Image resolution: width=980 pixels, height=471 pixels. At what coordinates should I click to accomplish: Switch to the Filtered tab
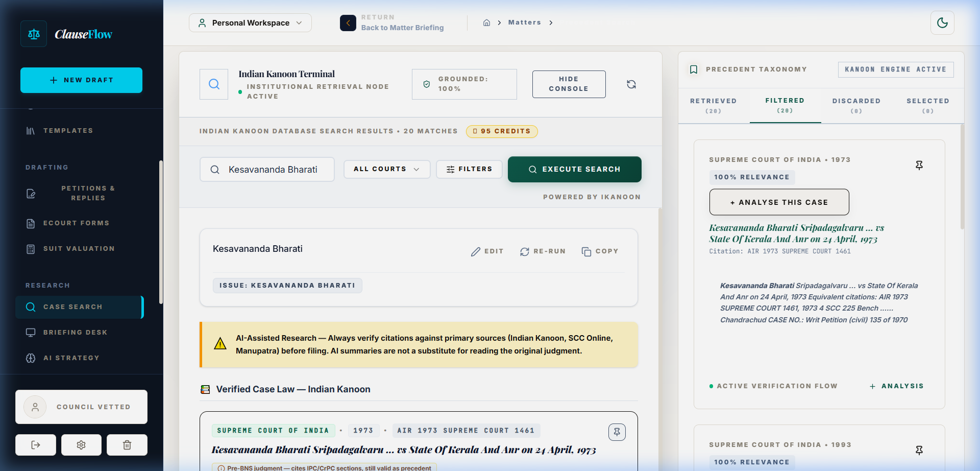785,106
